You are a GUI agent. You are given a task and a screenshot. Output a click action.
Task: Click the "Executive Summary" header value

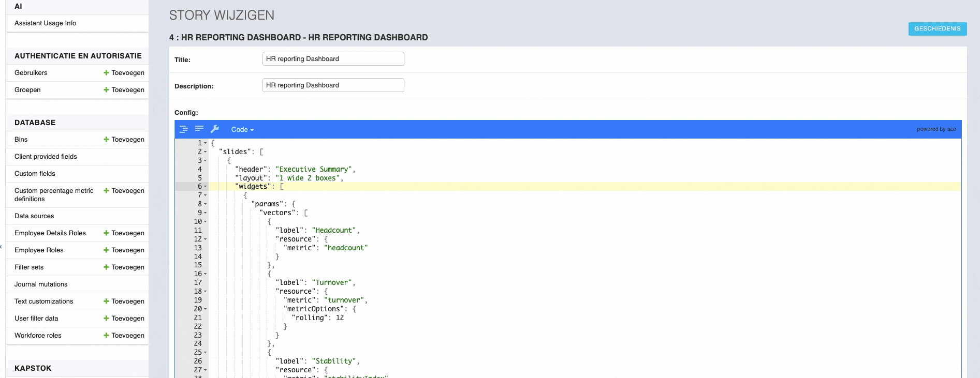coord(314,170)
